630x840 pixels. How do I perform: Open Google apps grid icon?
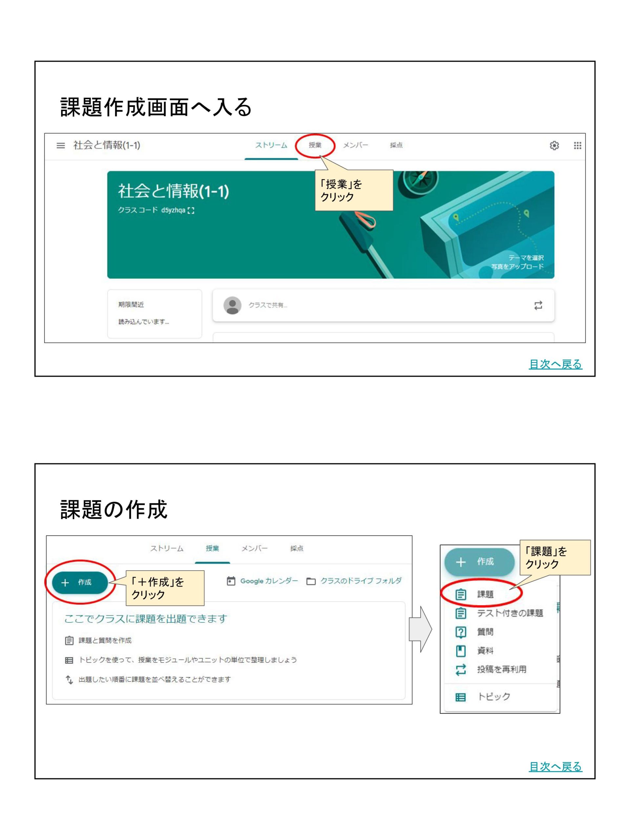tap(577, 145)
